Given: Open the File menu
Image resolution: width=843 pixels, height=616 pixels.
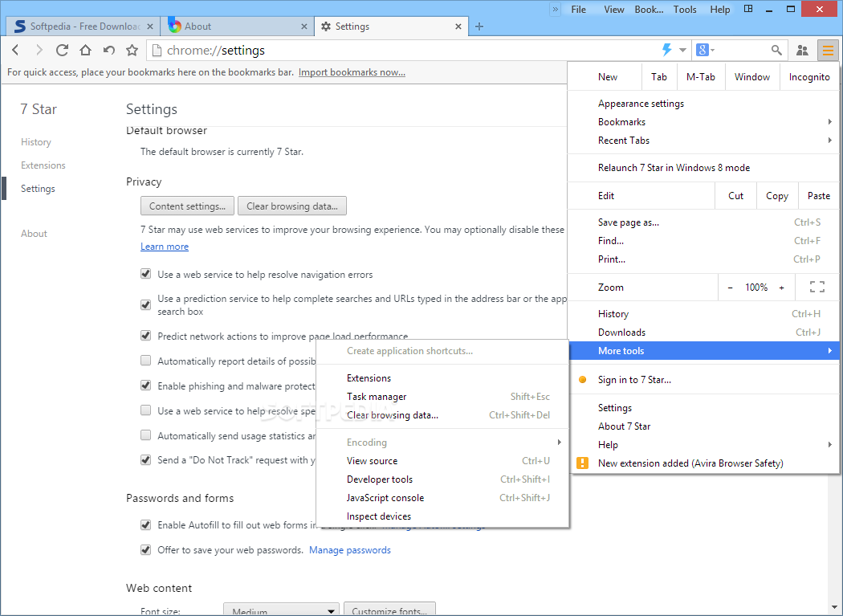Looking at the screenshot, I should (579, 9).
